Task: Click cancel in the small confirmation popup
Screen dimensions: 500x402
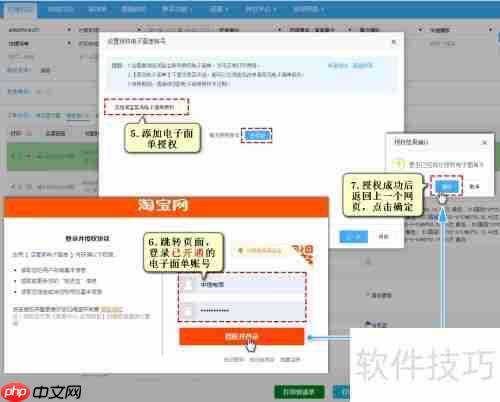Action: pos(474,186)
